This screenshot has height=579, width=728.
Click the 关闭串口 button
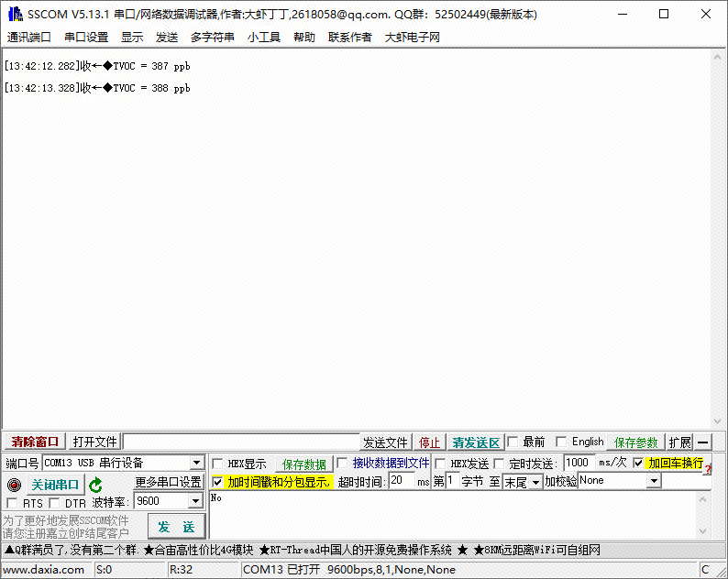(x=55, y=485)
